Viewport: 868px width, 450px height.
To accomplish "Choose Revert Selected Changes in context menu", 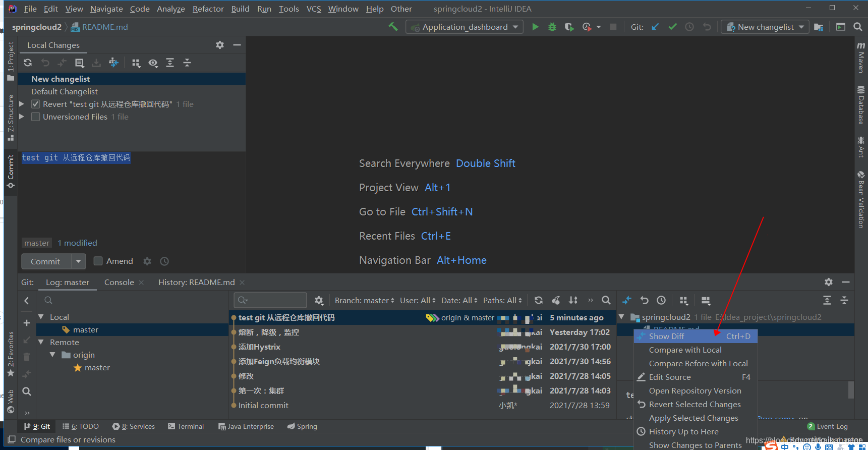I will tap(696, 404).
